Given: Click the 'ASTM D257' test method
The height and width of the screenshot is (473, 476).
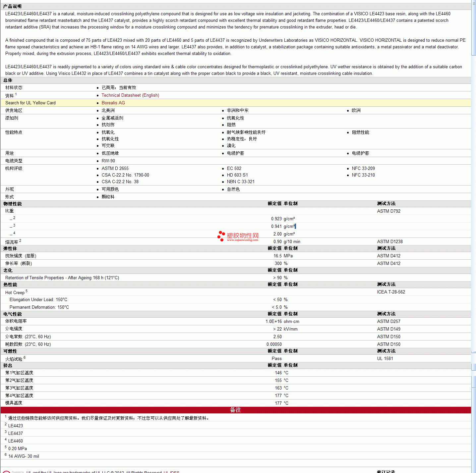Looking at the screenshot, I should (x=389, y=321).
